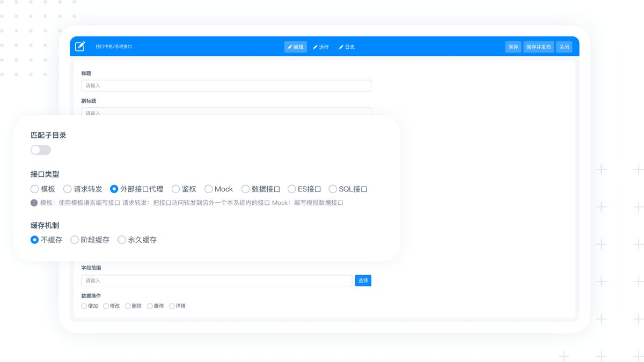Select the SQL接口 radio option
Viewport: 644px width, 362px height.
pyautogui.click(x=348, y=189)
